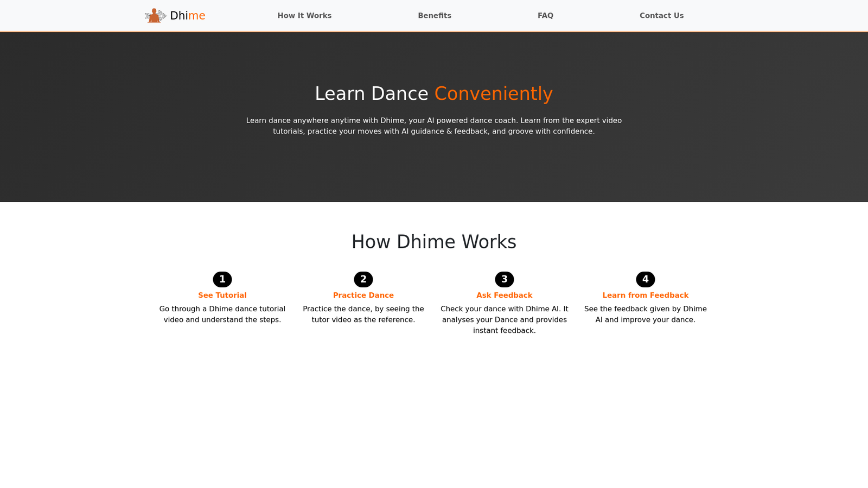
Task: Click the hero paragraph about AI dance coach
Action: 434,126
